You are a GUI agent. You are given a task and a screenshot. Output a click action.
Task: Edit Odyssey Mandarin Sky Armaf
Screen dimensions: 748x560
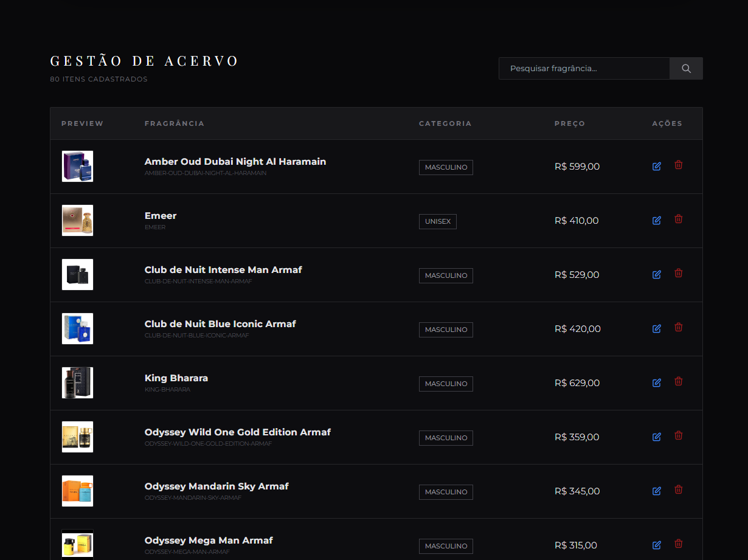click(657, 491)
